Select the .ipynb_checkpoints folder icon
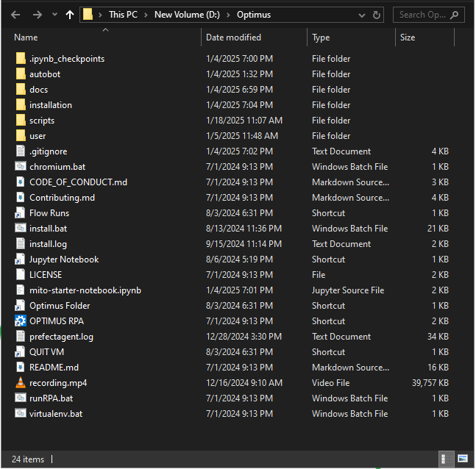Screen dimensions: 476x469 [x=21, y=58]
